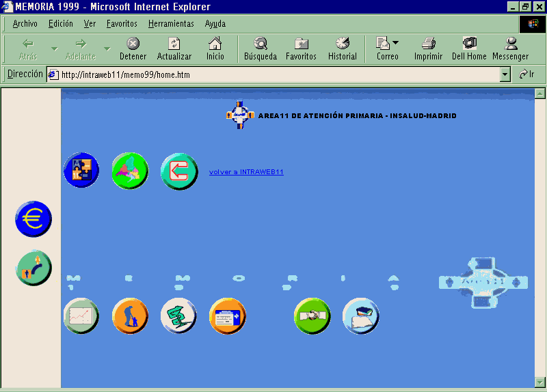Viewport: 547px width, 392px height.
Task: Expand the Atrás history dropdown arrow
Action: tap(54, 48)
